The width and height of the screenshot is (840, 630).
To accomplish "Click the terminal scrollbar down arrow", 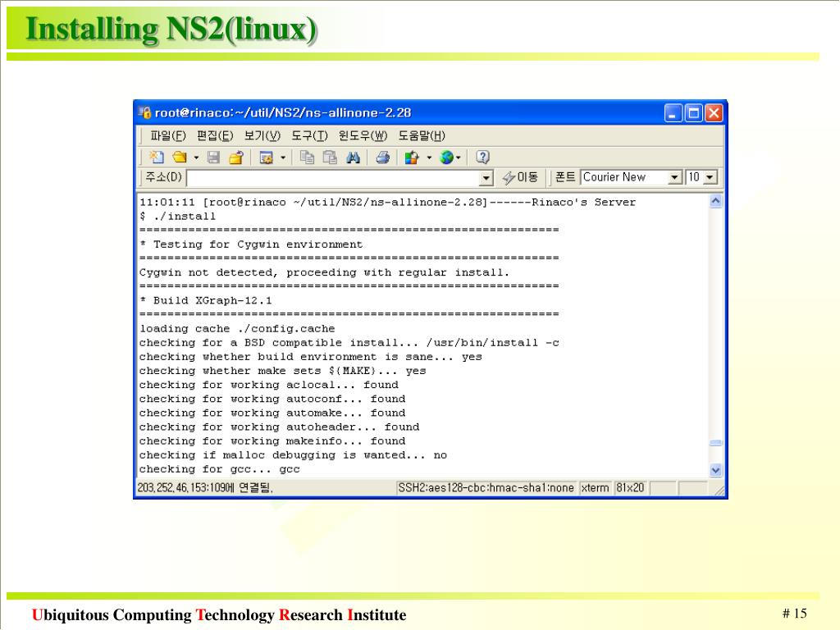I will [715, 470].
